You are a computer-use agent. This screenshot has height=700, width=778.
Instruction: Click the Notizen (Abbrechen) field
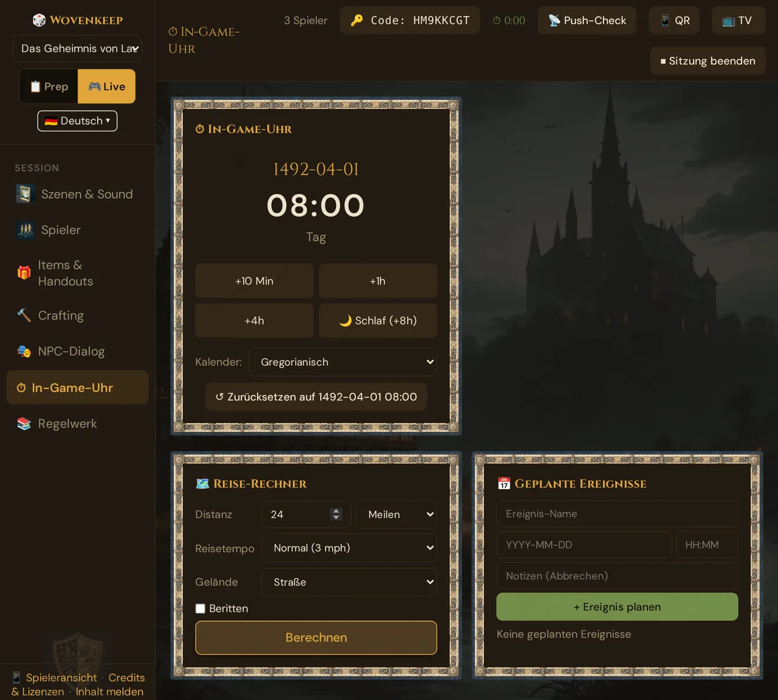tap(617, 576)
